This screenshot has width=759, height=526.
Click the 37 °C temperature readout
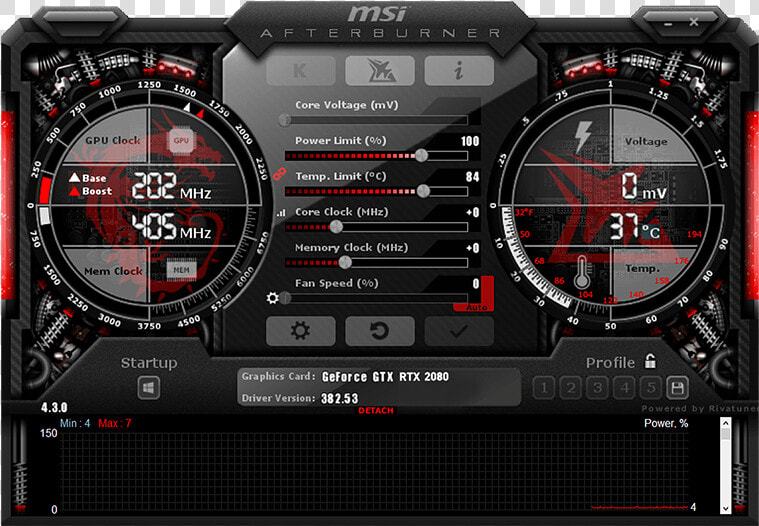pos(635,227)
